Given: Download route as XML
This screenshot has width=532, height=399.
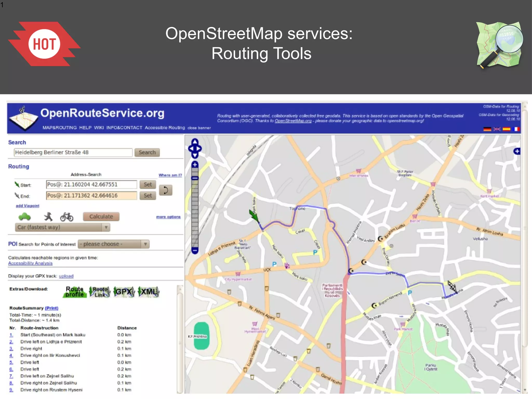Looking at the screenshot, I should tap(149, 292).
